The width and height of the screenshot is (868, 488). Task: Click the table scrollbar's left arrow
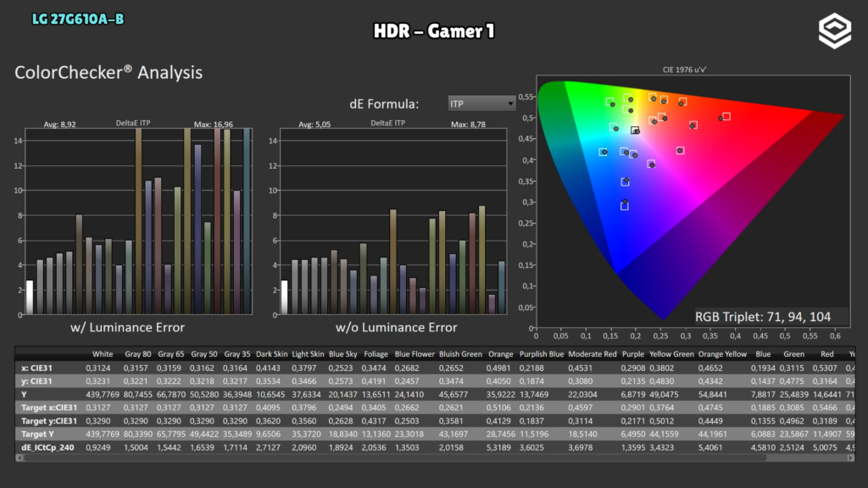[19, 457]
